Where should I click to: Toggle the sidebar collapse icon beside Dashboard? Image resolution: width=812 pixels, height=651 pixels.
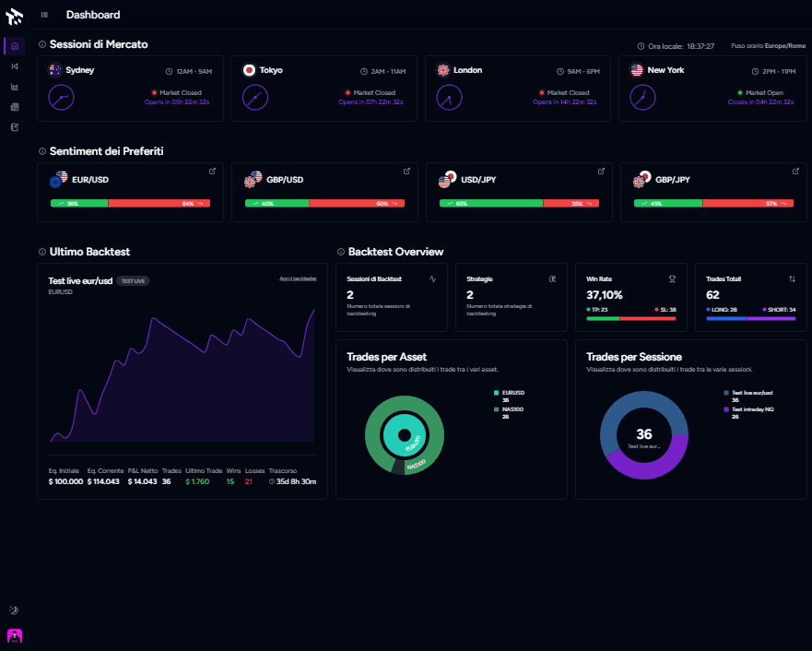tap(44, 15)
